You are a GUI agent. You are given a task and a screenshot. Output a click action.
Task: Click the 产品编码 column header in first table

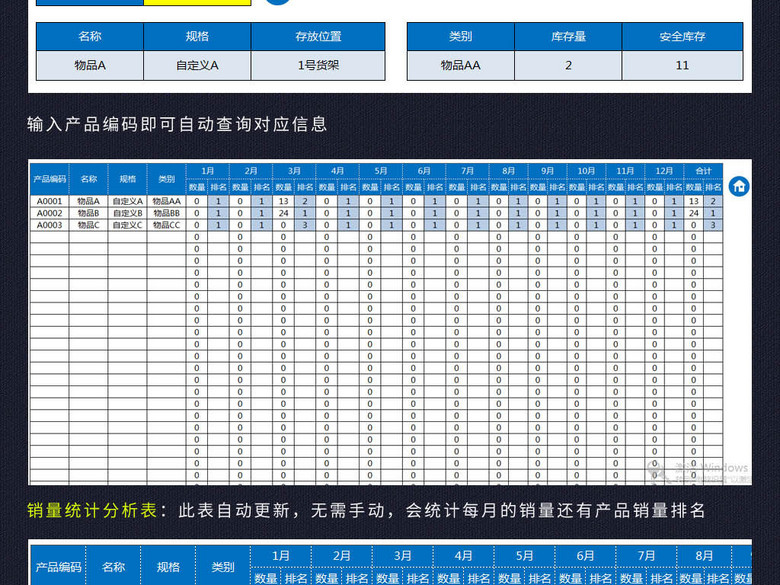49,179
